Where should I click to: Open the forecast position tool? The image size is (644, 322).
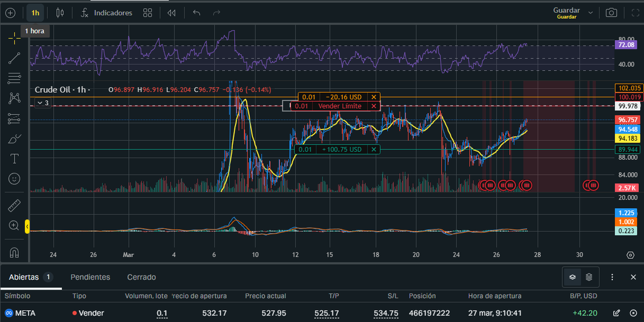coord(15,119)
